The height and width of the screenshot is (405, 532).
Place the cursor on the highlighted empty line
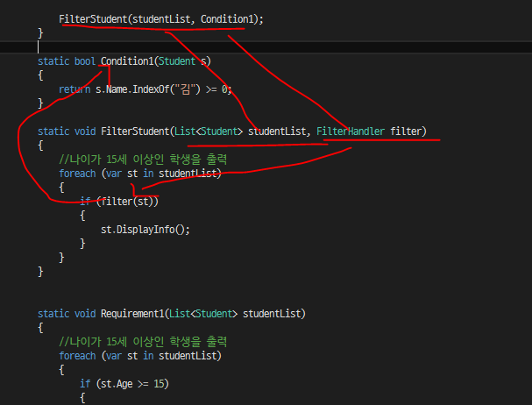point(266,47)
